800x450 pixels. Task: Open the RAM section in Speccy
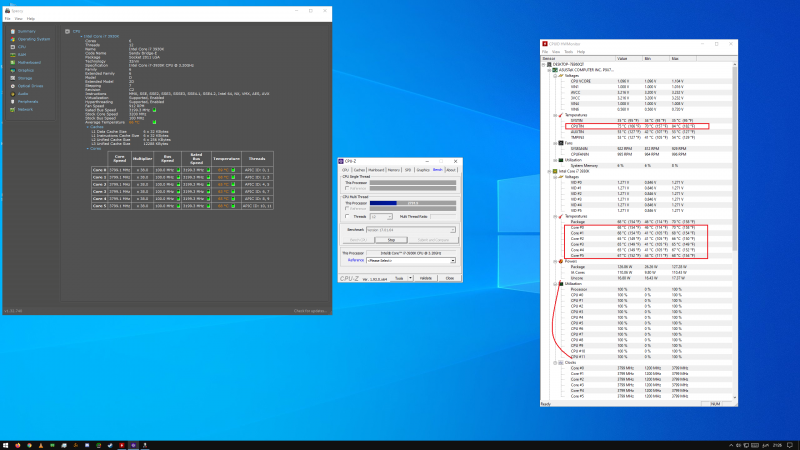pos(24,54)
